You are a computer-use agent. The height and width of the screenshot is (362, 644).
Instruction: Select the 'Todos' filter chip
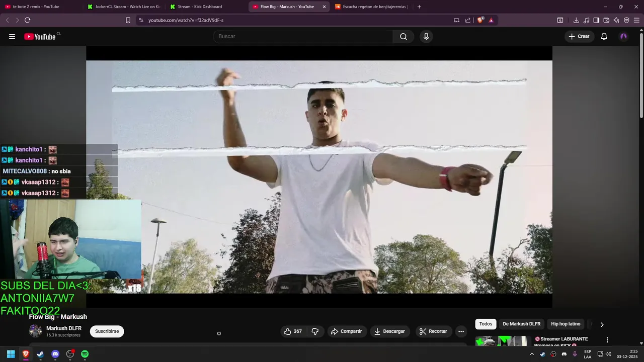[x=486, y=324]
